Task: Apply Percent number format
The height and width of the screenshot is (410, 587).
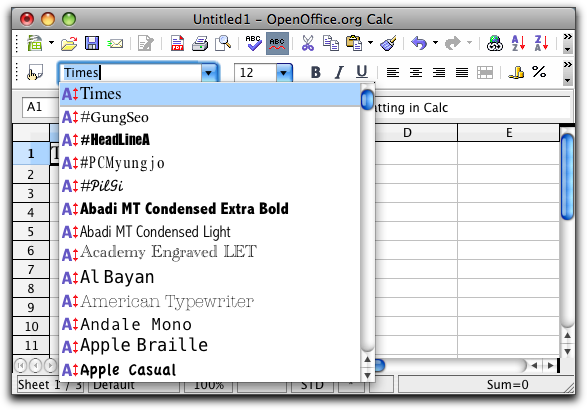Action: pos(539,72)
